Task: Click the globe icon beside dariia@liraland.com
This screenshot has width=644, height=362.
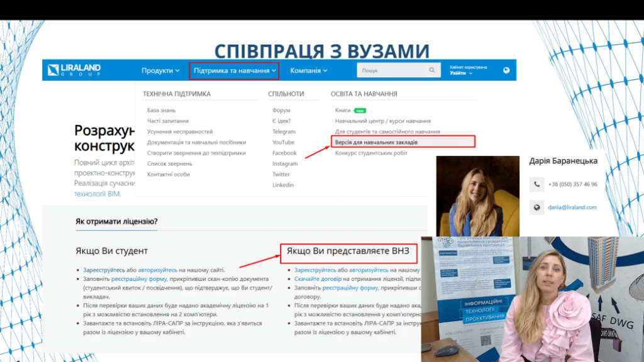Action: tap(537, 207)
